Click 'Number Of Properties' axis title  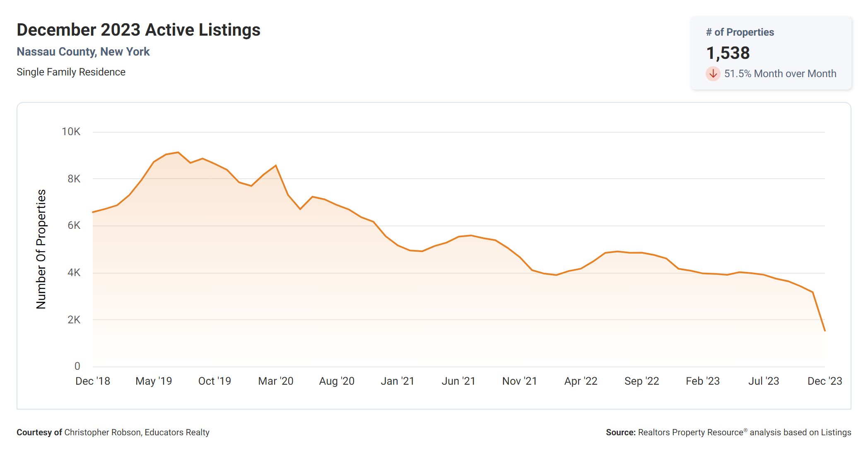click(x=41, y=249)
